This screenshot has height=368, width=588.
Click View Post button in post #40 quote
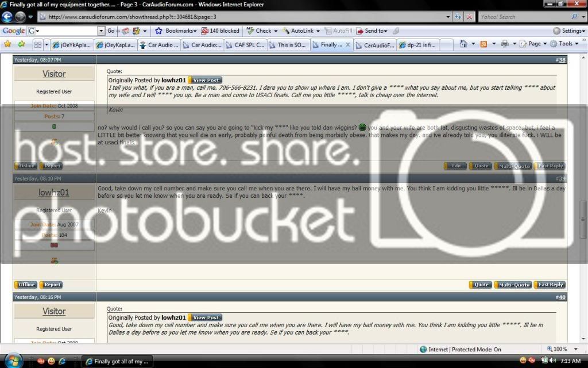[206, 317]
